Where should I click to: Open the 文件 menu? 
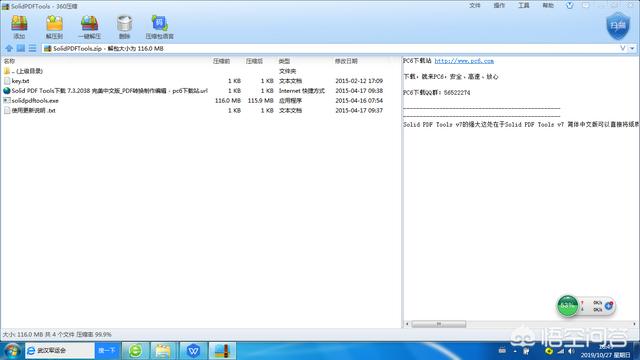coord(475,5)
